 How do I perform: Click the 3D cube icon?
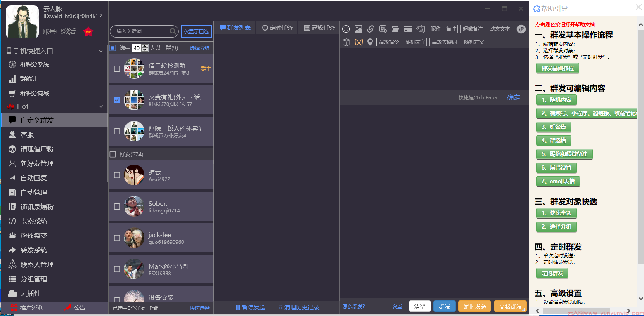coord(347,42)
